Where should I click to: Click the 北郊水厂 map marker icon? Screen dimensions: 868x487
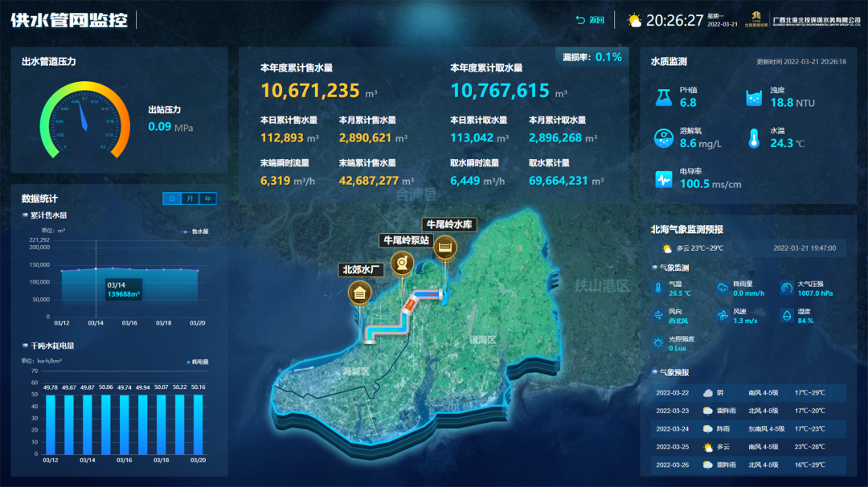359,293
